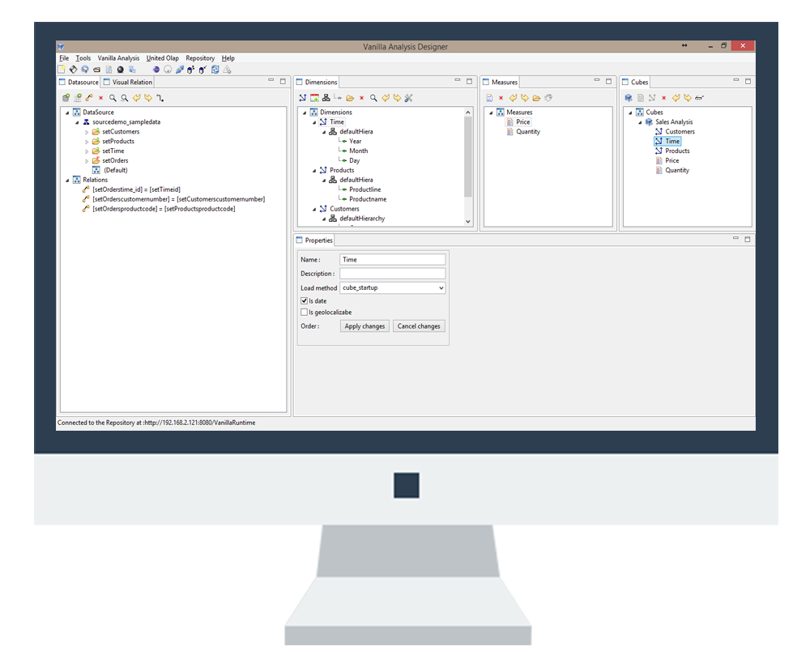
Task: Click the folder icon in Measures toolbar
Action: tap(536, 98)
